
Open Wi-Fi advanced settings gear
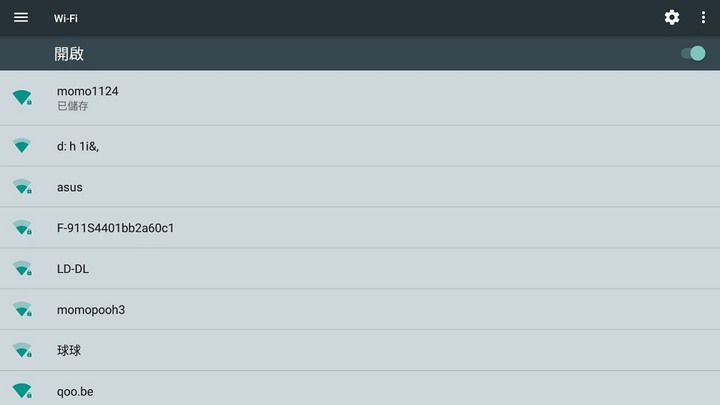tap(672, 17)
